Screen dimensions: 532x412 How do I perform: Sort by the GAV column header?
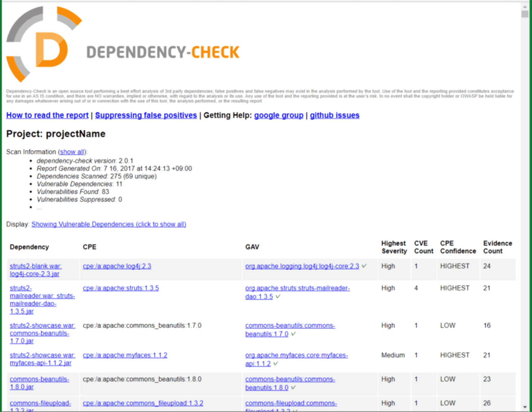(252, 247)
